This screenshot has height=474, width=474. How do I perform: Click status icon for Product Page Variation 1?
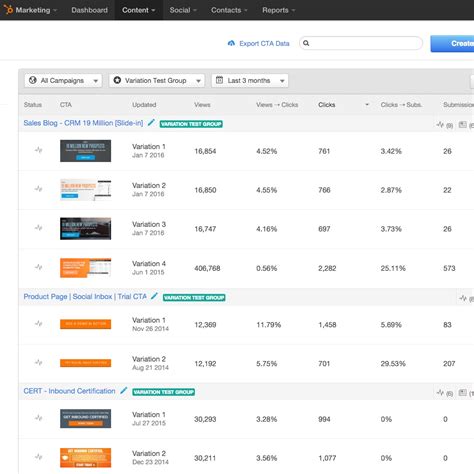point(39,323)
